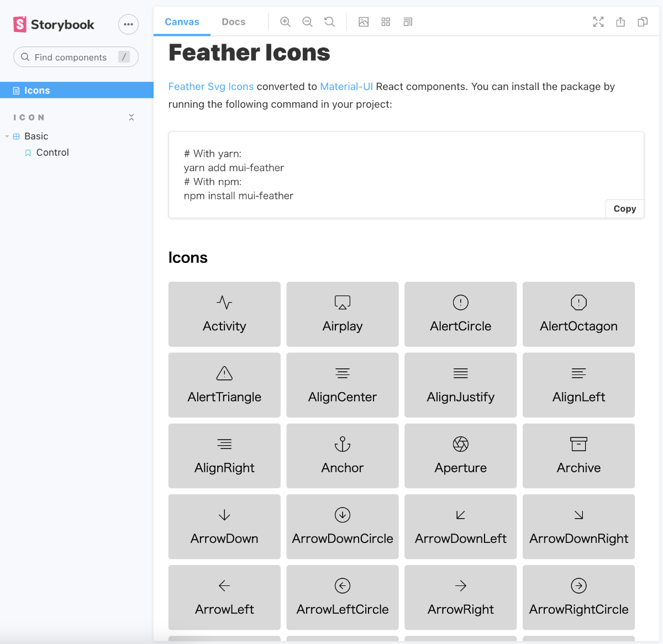
Task: Select the Icons docs item in the sidebar
Action: (x=77, y=90)
